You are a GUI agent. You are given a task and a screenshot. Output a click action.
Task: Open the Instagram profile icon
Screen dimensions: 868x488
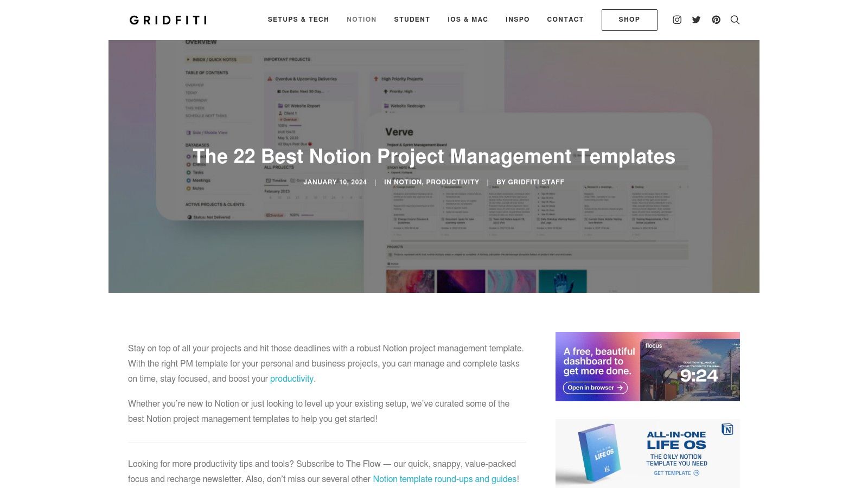coord(677,20)
